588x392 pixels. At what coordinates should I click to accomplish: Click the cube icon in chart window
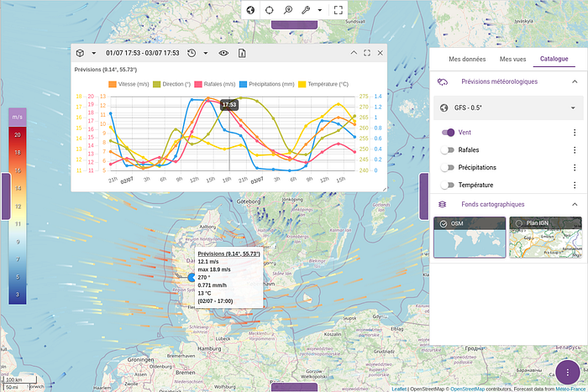pos(80,53)
